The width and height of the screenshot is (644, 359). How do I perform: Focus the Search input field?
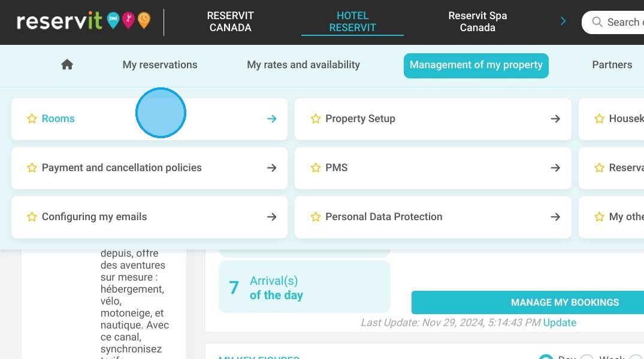click(x=613, y=22)
